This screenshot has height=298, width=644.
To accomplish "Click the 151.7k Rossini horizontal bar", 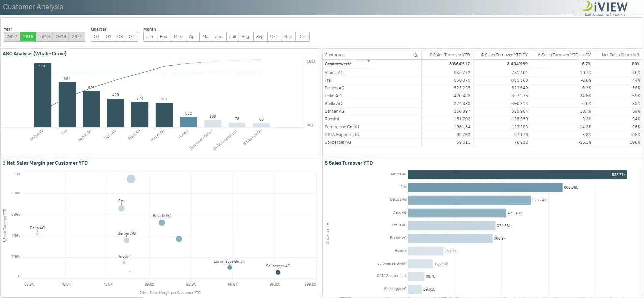I will click(x=426, y=251).
